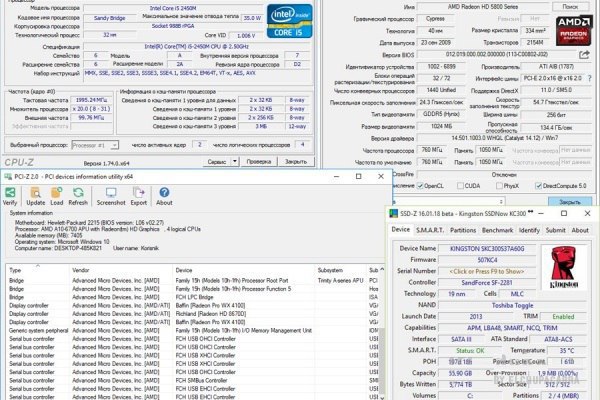Click the Sandy Bridge code name field
Image resolution: width=600 pixels, height=400 pixels.
coord(109,18)
